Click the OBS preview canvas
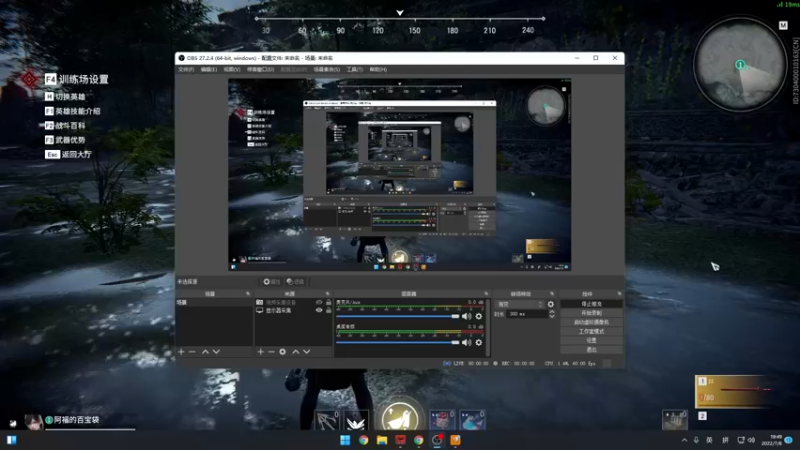 (x=399, y=174)
